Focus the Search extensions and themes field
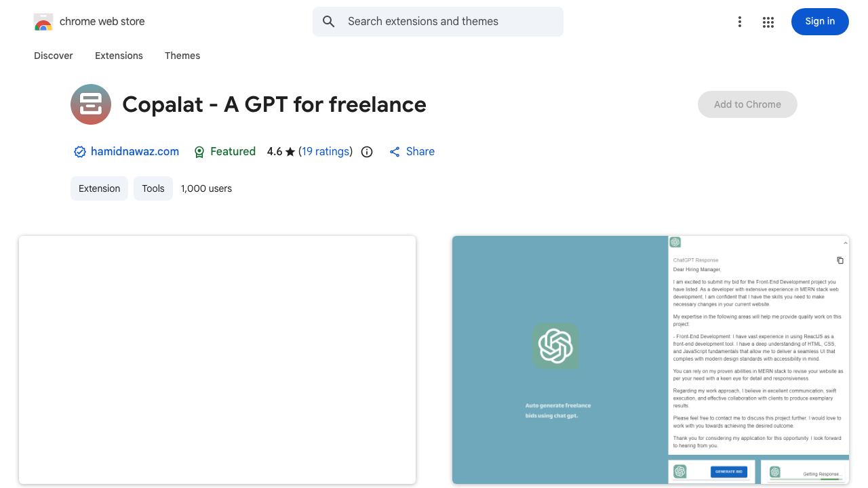The width and height of the screenshot is (868, 488). tap(438, 22)
